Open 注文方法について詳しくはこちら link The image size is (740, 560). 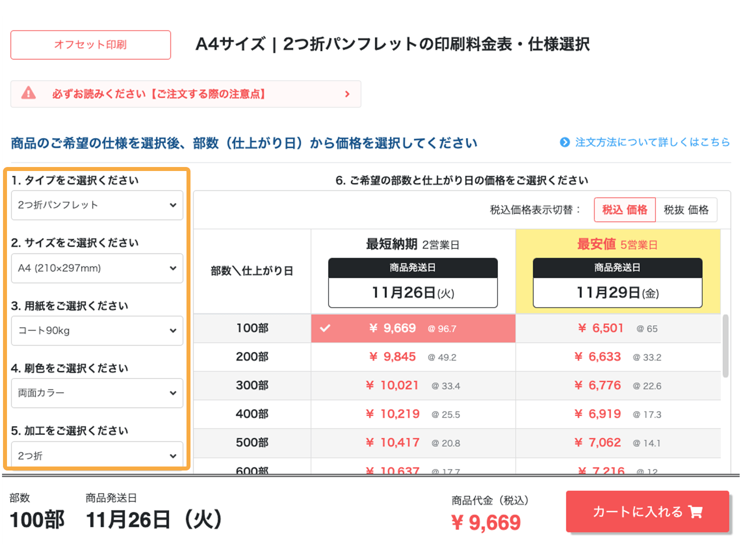coord(650,142)
